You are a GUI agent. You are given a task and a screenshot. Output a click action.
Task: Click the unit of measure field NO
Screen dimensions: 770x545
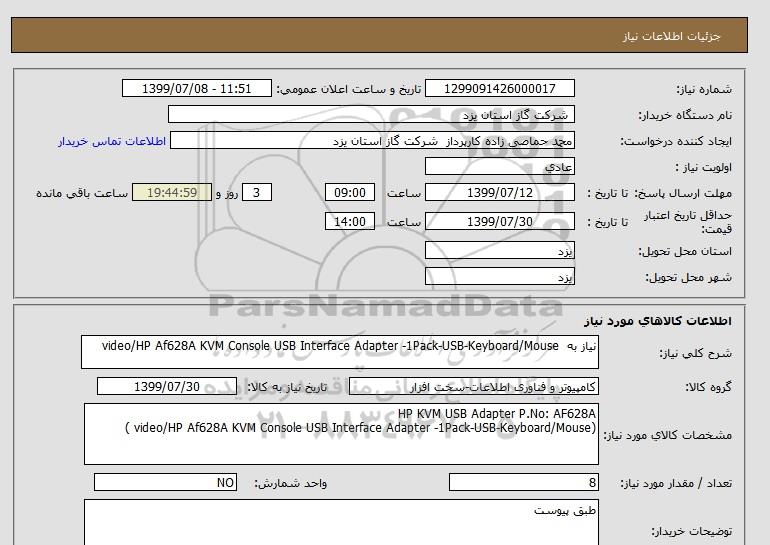pyautogui.click(x=165, y=482)
